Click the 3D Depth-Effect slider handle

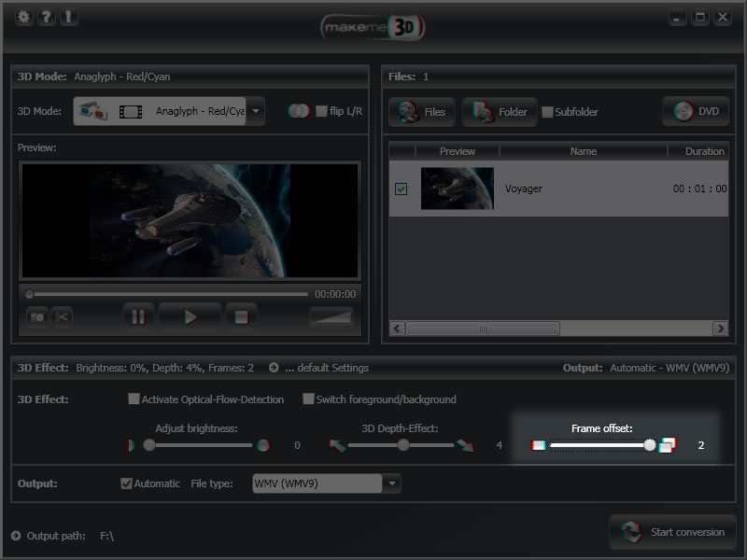pos(403,445)
